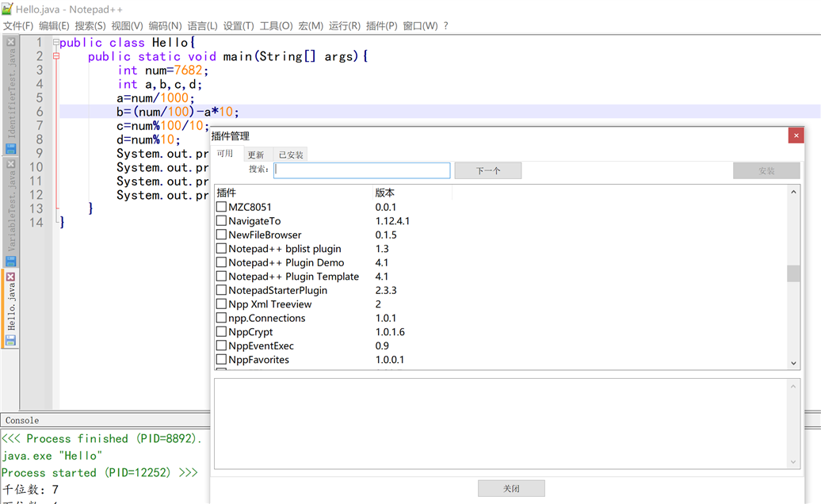
Task: Open the 窗口(W) menu
Action: (x=420, y=25)
